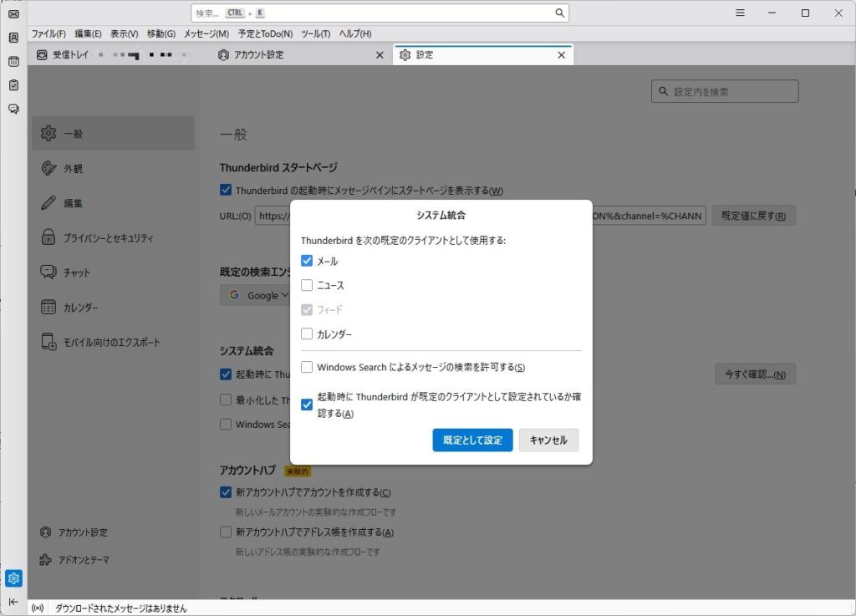
Task: Open the ツール(T) menu
Action: click(315, 33)
